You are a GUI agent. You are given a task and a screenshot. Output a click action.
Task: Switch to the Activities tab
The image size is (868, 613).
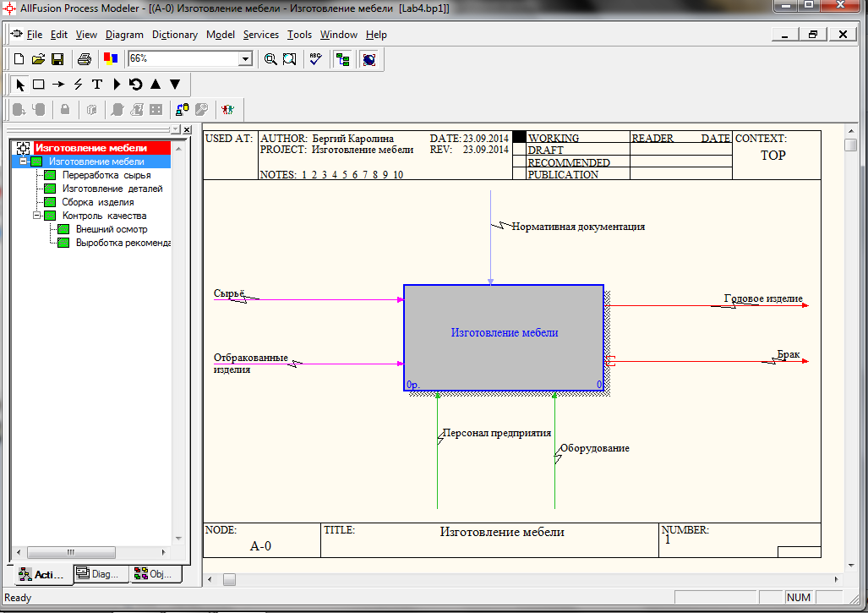coord(42,575)
